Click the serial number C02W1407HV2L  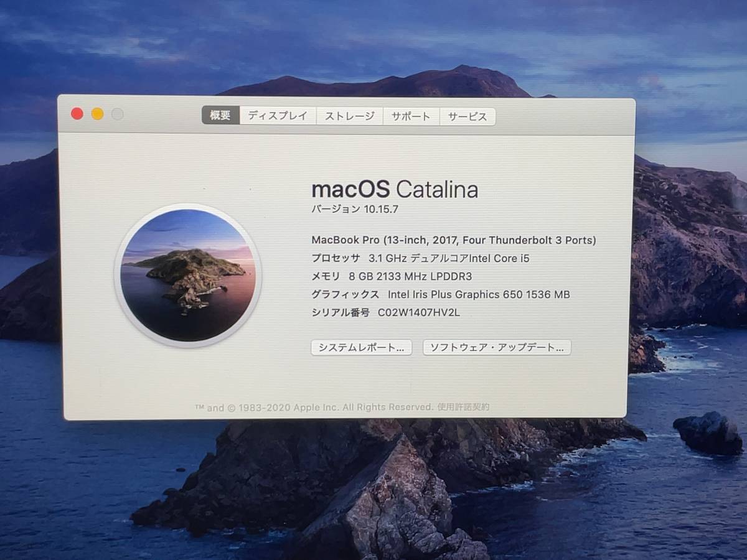(x=418, y=312)
